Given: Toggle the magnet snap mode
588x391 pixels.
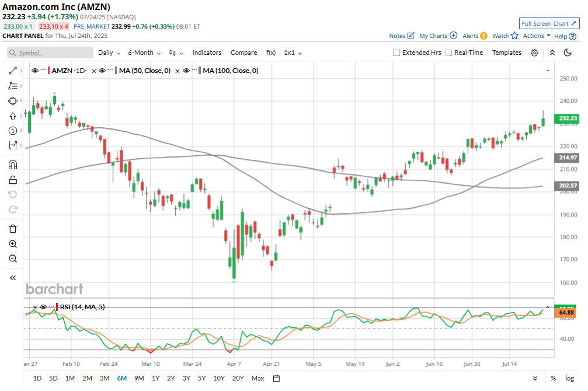Looking at the screenshot, I should pyautogui.click(x=13, y=165).
